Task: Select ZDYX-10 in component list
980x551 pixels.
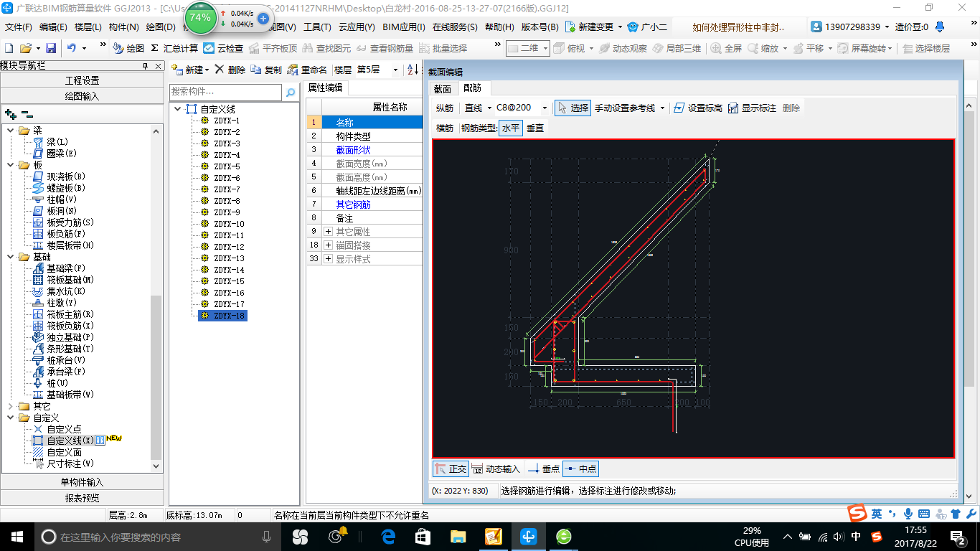Action: (229, 224)
